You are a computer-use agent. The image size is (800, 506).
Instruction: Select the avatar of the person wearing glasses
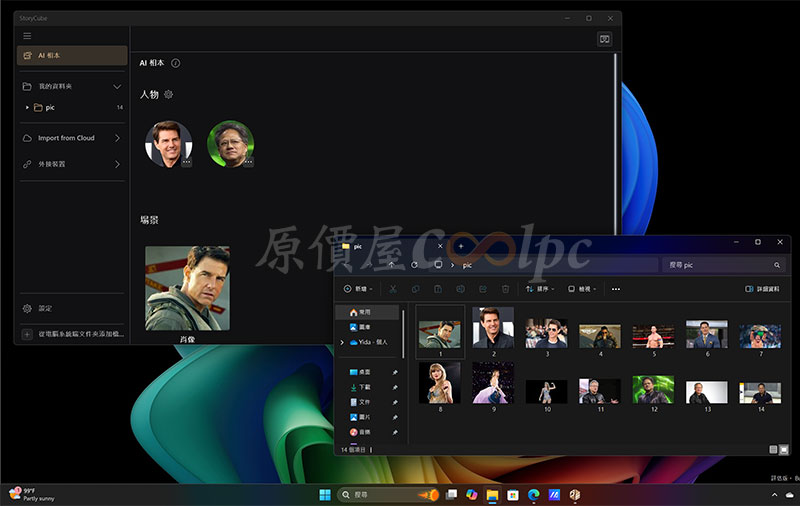[x=231, y=144]
